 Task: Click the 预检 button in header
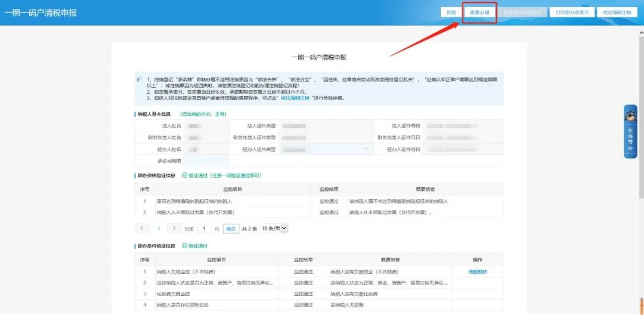point(451,13)
